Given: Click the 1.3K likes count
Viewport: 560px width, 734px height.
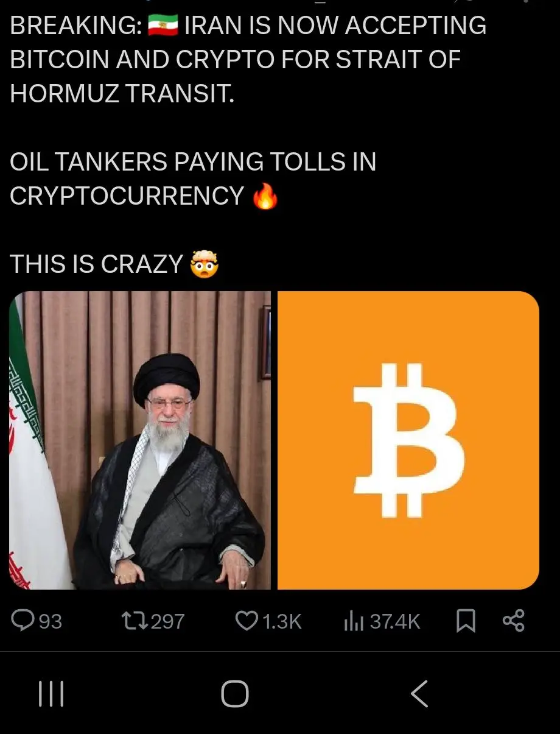Looking at the screenshot, I should (281, 621).
